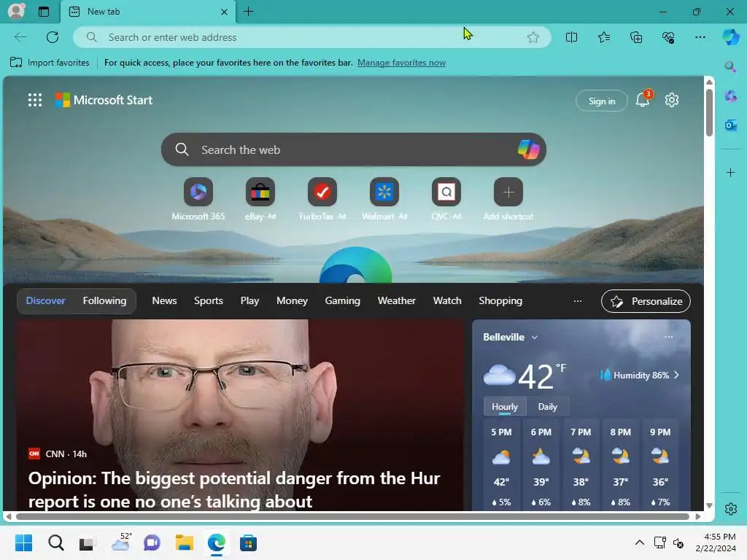747x560 pixels.
Task: Open taskbar Search
Action: coord(55,542)
